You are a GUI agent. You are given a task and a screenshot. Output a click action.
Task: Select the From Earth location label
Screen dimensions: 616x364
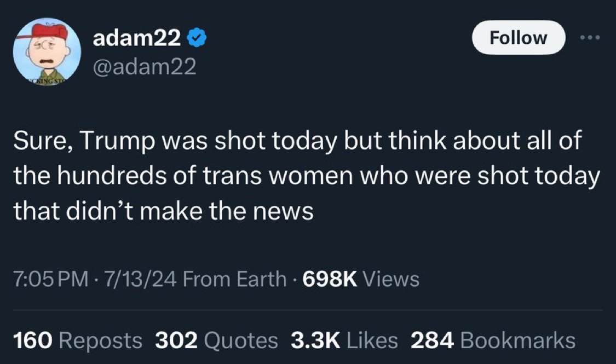234,279
